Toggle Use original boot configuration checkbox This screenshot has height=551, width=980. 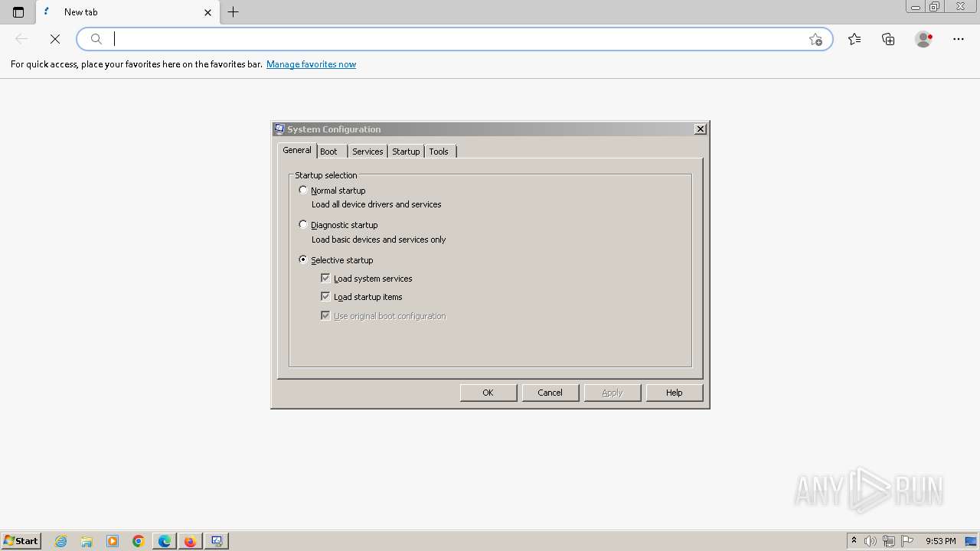[325, 315]
